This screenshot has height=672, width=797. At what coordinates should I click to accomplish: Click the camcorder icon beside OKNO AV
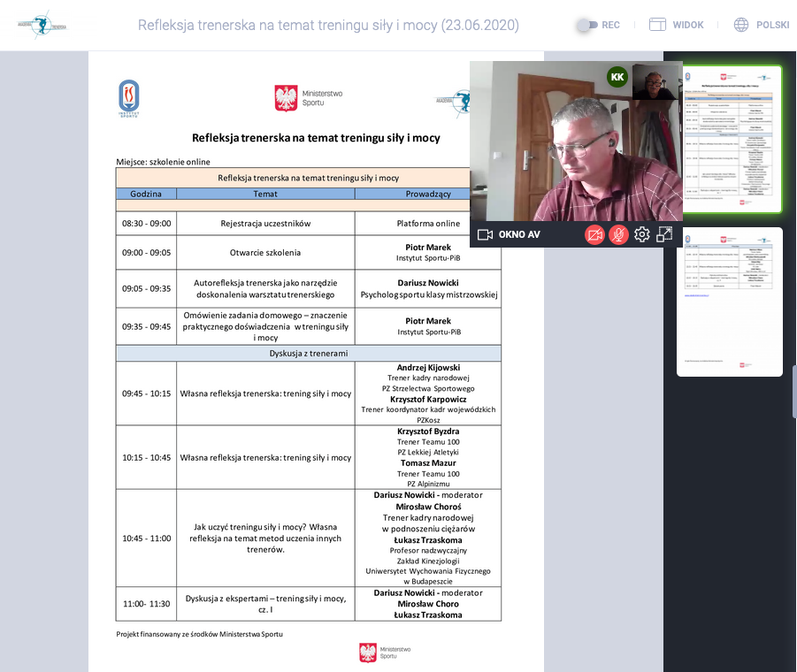tap(485, 234)
